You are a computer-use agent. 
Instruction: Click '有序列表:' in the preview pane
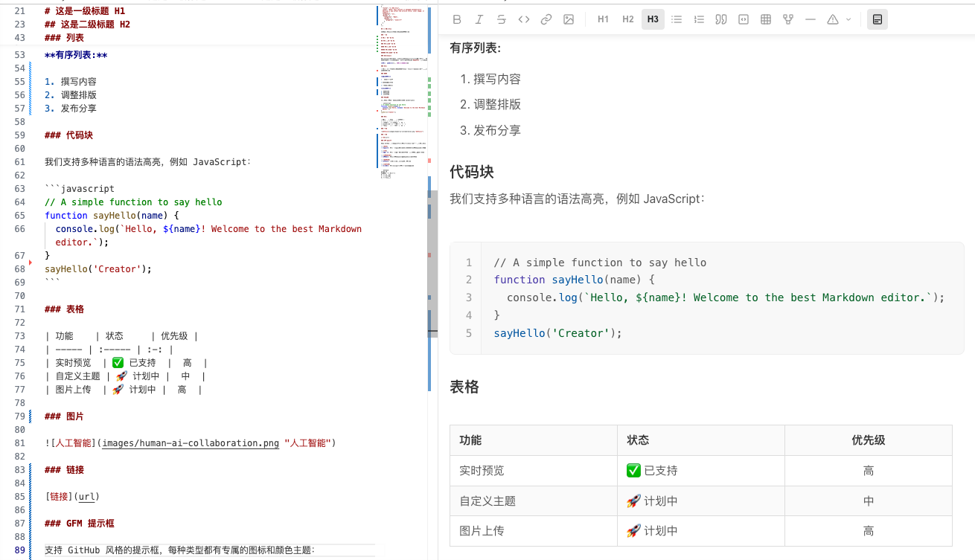[476, 48]
